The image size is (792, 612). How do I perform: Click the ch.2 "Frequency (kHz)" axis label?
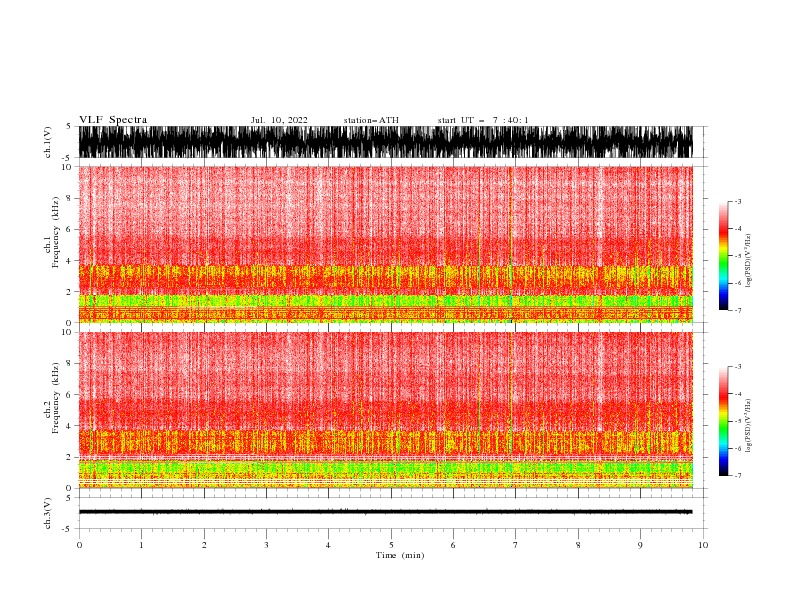pyautogui.click(x=56, y=398)
